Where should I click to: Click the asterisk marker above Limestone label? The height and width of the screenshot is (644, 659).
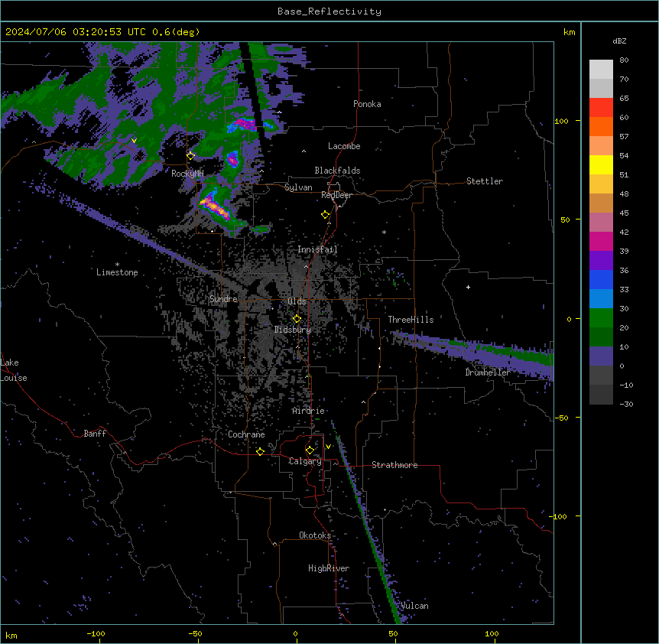(x=117, y=265)
